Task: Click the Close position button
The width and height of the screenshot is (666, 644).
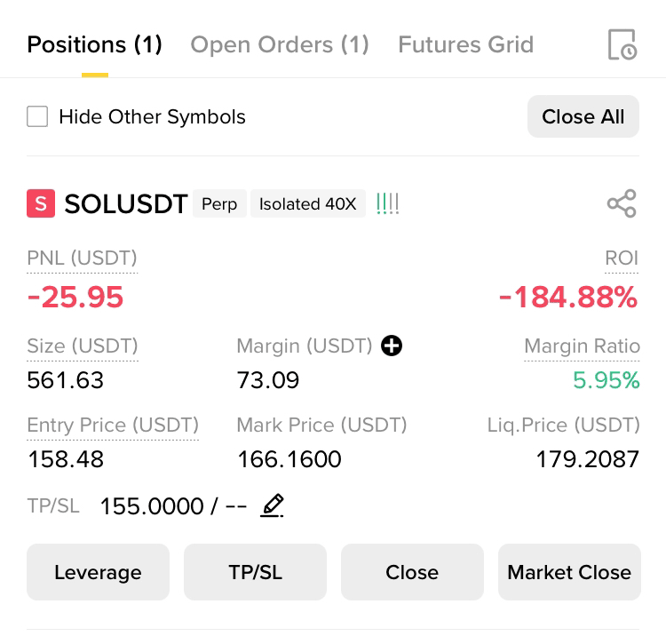Action: click(412, 572)
